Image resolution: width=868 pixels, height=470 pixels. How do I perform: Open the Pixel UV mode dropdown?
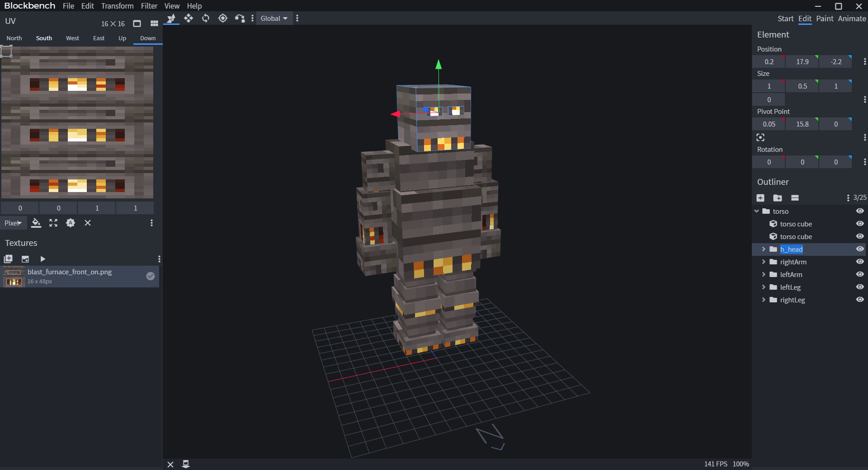[13, 223]
